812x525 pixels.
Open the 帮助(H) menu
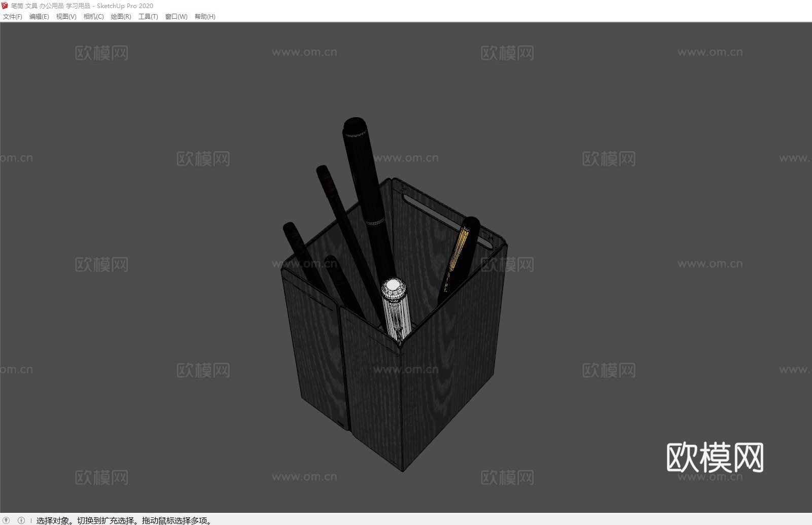click(x=205, y=16)
